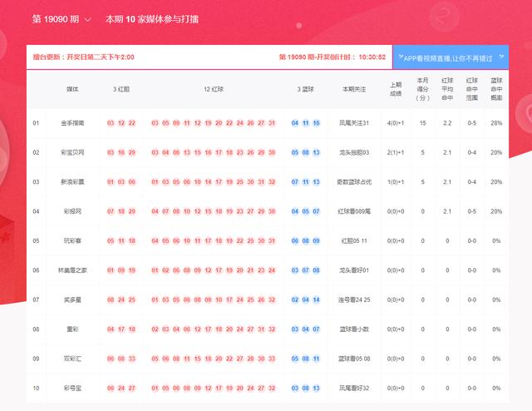Screen dimensions: 532x411
Task: Select blue ball 13 in row 02
Action: [316, 152]
